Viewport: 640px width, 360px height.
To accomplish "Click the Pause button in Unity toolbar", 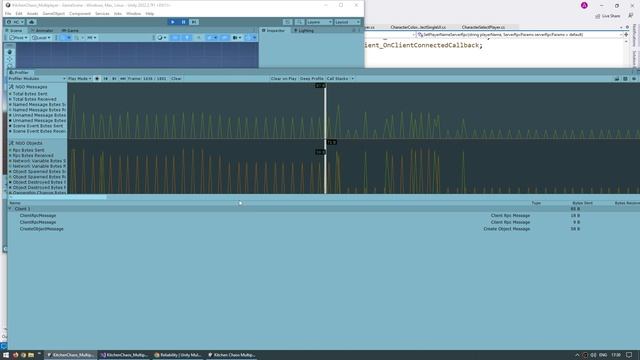I will pyautogui.click(x=183, y=22).
